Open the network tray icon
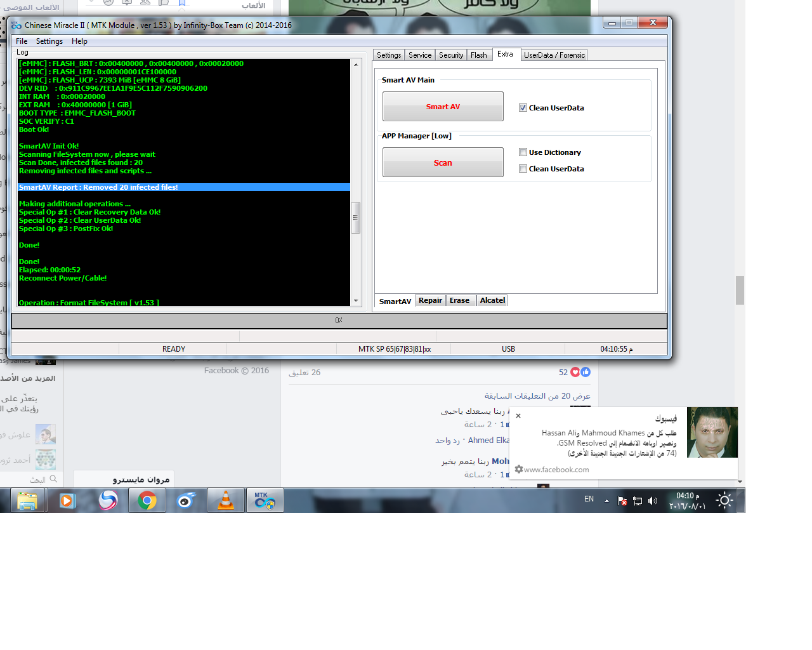This screenshot has height=650, width=812. tap(638, 501)
